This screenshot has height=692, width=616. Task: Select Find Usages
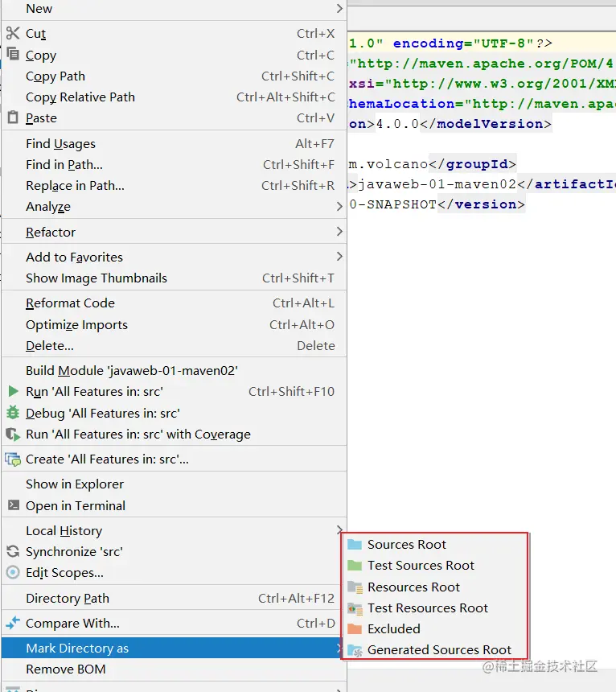[175, 143]
